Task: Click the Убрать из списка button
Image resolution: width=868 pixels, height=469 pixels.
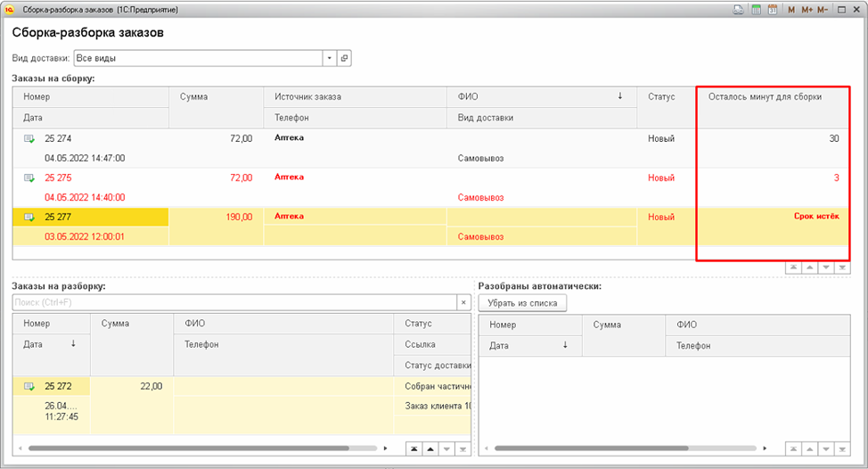Action: point(522,303)
